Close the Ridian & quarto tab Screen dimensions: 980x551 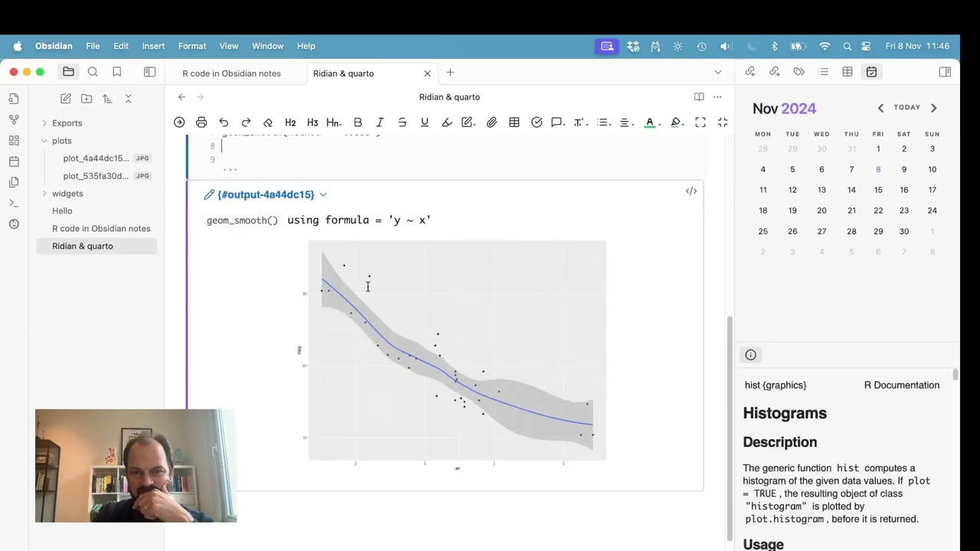coord(427,73)
